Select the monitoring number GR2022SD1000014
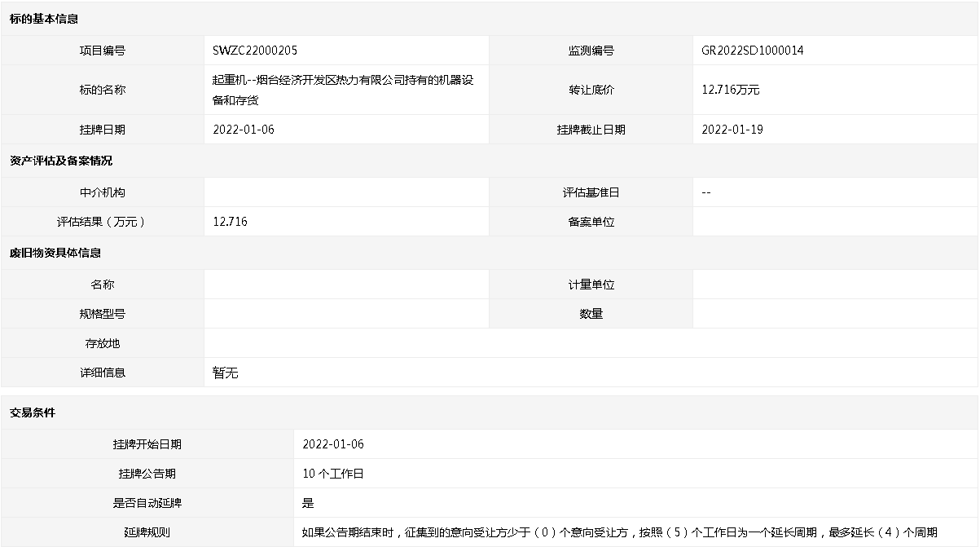This screenshot has width=980, height=547. pyautogui.click(x=753, y=51)
